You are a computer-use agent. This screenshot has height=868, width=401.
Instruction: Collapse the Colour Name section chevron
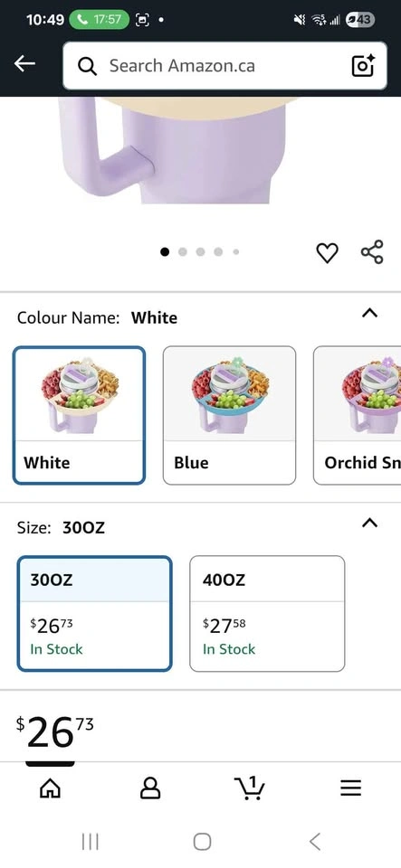click(x=369, y=314)
